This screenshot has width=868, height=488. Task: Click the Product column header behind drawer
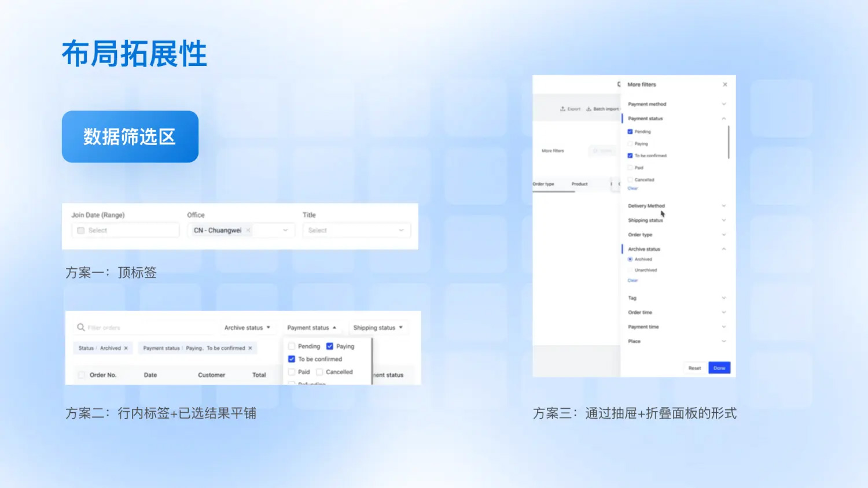[579, 184]
